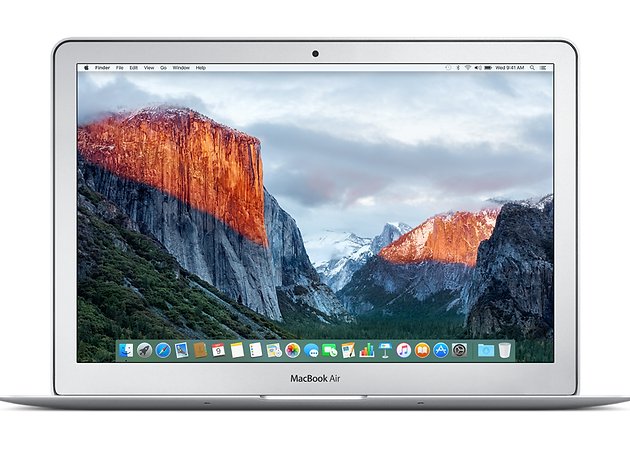Open the Edit menu
This screenshot has width=630, height=461.
134,68
